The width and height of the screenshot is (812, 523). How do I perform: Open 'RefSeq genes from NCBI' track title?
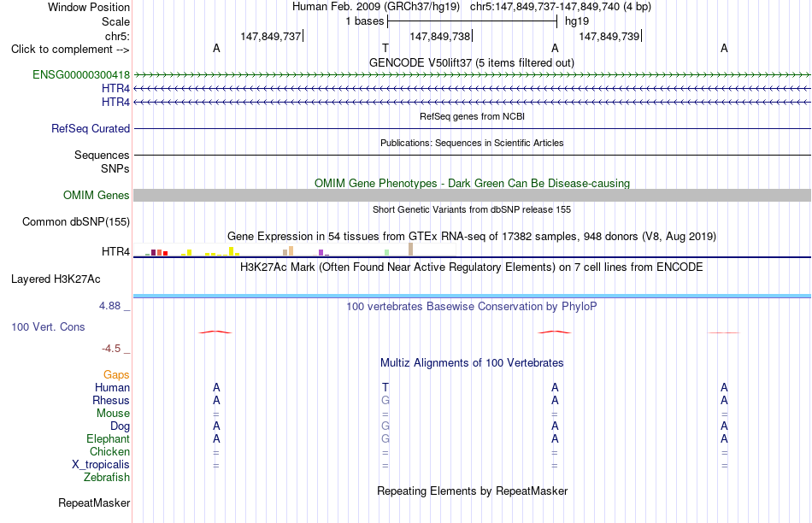[x=472, y=116]
